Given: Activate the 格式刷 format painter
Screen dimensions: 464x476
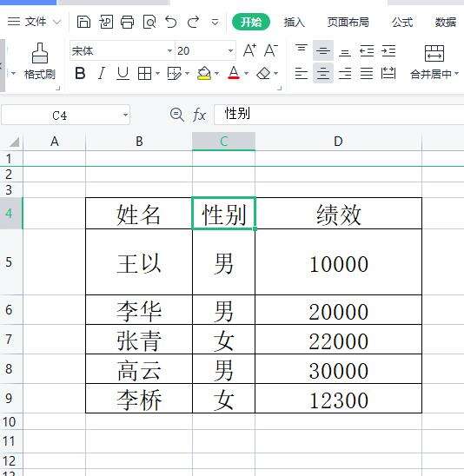Looking at the screenshot, I should [40, 61].
